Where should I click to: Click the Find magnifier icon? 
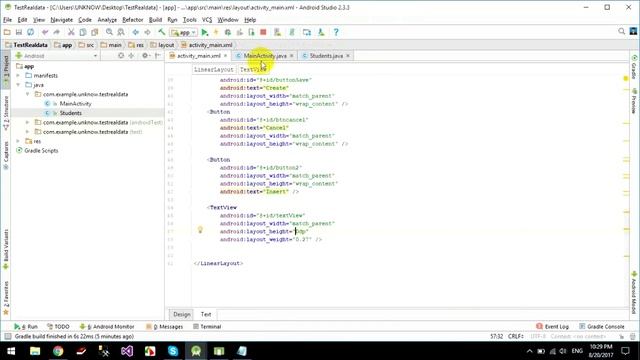tap(109, 32)
